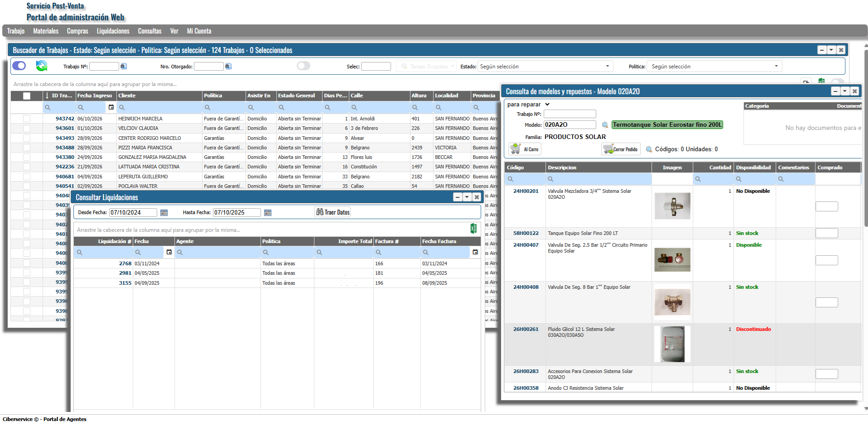Viewport: 868px width, 426px height.
Task: Open the Trabajo menu
Action: click(x=16, y=31)
